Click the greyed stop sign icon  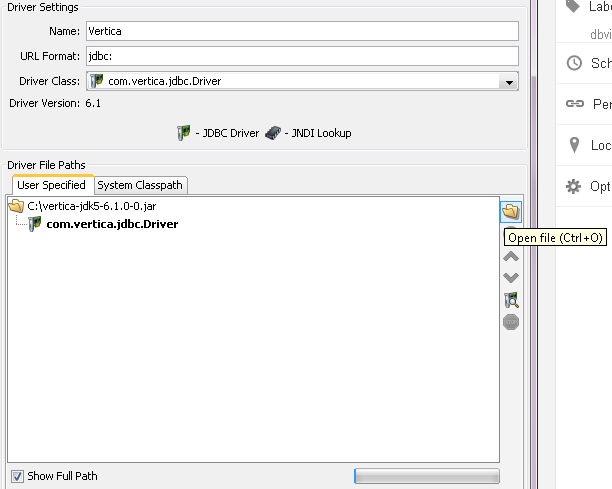511,322
